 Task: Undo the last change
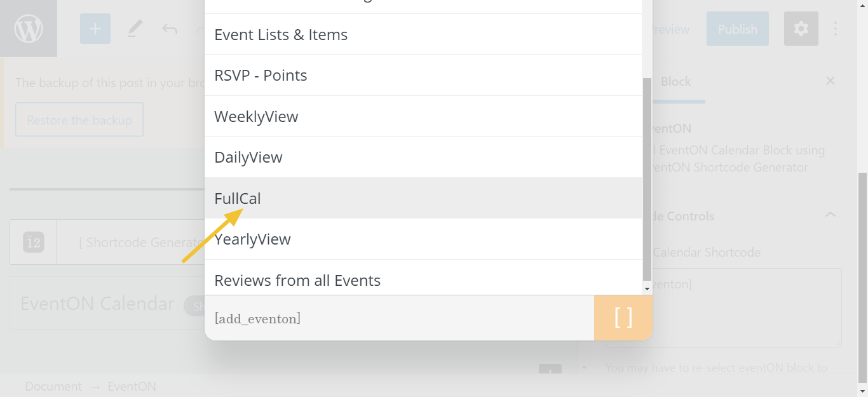point(169,29)
